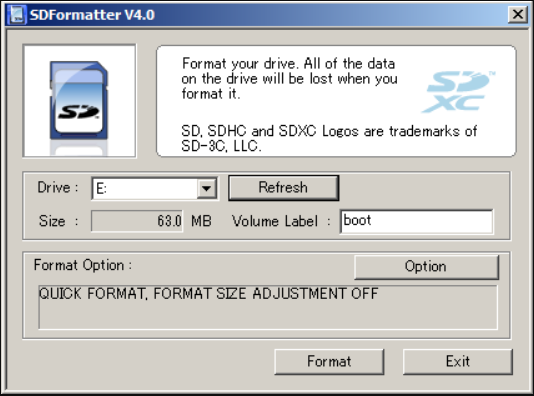
Task: Click the Size field showing 63.0
Action: coord(137,221)
